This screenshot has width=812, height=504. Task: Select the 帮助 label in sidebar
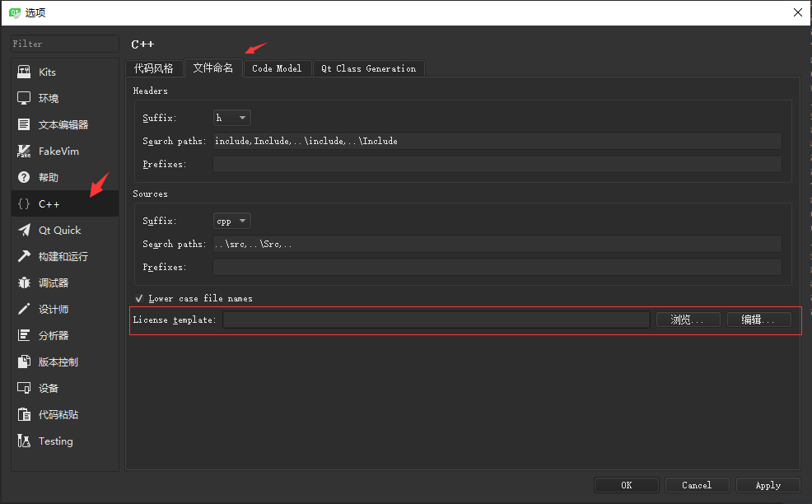48,178
